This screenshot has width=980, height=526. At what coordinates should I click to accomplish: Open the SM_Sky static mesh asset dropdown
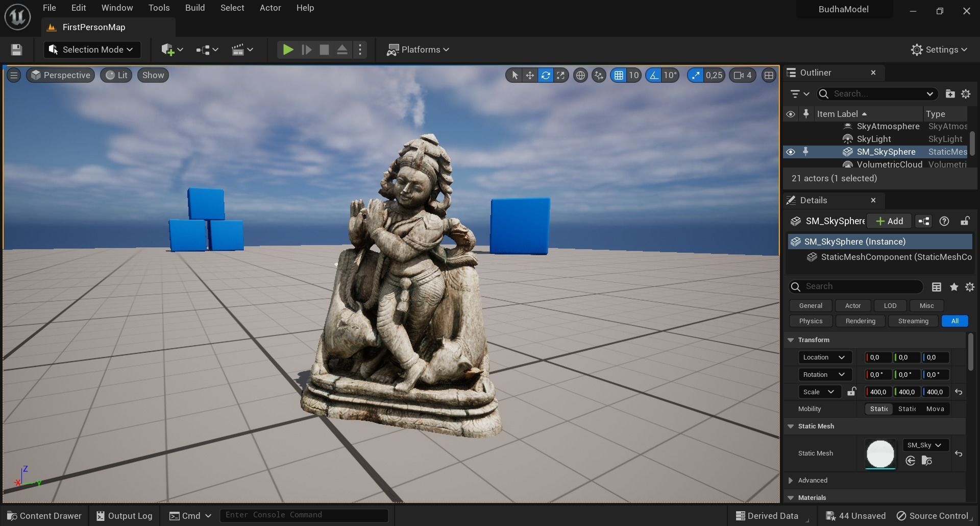(925, 445)
